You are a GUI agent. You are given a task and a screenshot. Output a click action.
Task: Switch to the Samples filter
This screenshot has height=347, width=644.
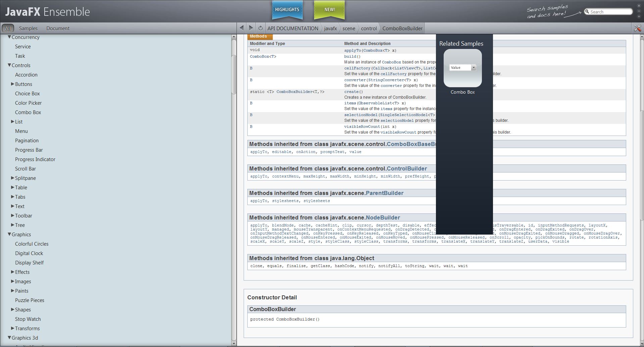pyautogui.click(x=28, y=29)
